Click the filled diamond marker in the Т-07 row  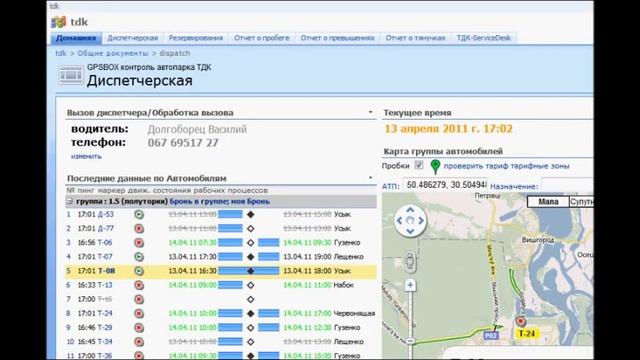click(251, 257)
